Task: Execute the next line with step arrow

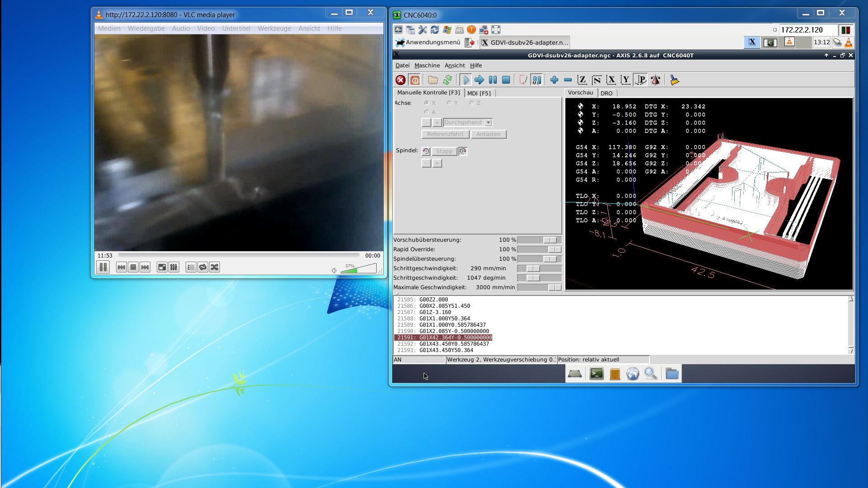Action: pyautogui.click(x=479, y=80)
